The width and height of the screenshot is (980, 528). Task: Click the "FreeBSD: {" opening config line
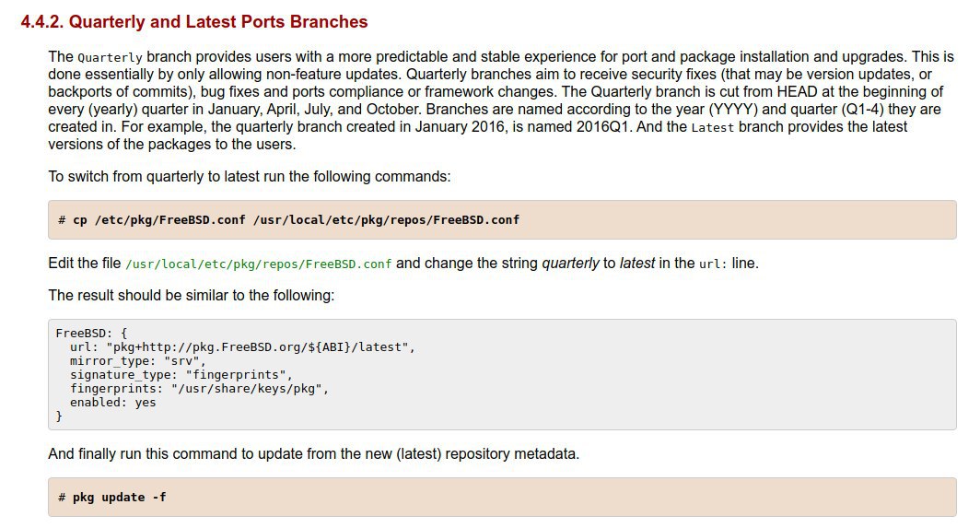point(90,333)
